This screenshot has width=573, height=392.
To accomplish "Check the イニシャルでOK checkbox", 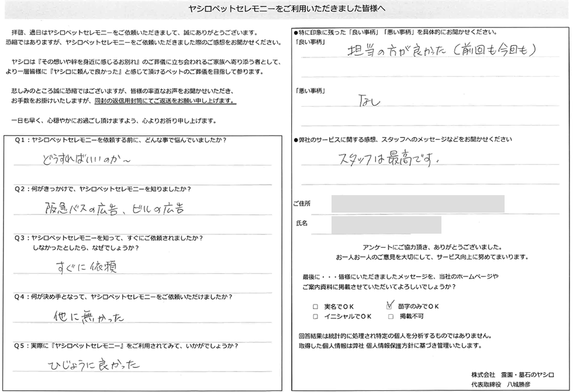I will [x=316, y=317].
